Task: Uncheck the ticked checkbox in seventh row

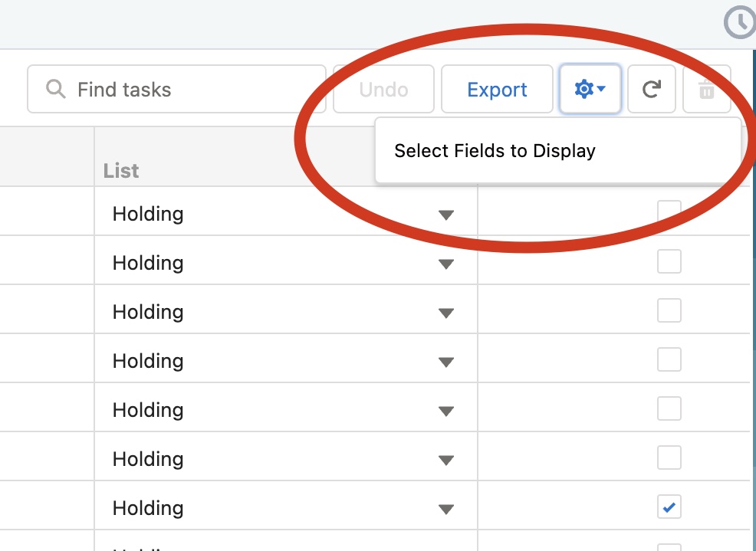Action: [x=669, y=507]
